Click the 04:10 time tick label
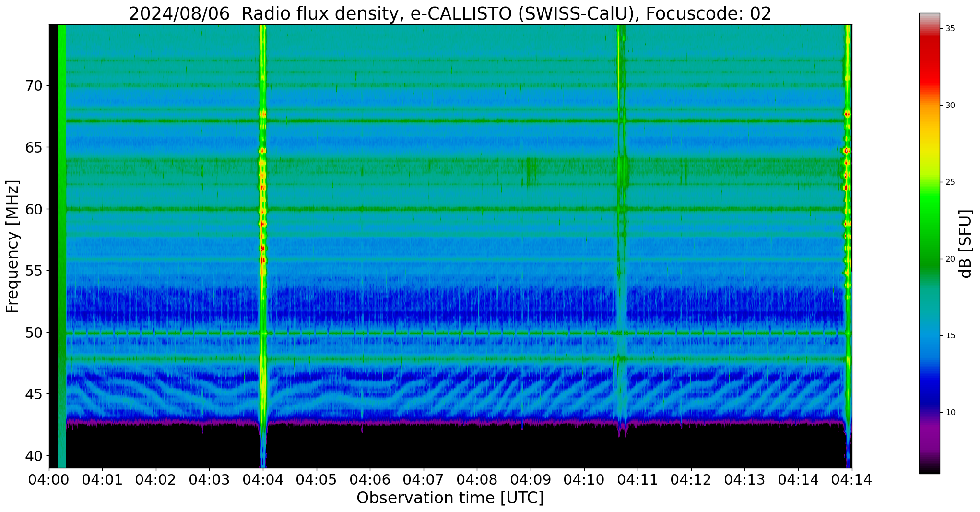Image resolution: width=980 pixels, height=512 pixels. coord(584,479)
